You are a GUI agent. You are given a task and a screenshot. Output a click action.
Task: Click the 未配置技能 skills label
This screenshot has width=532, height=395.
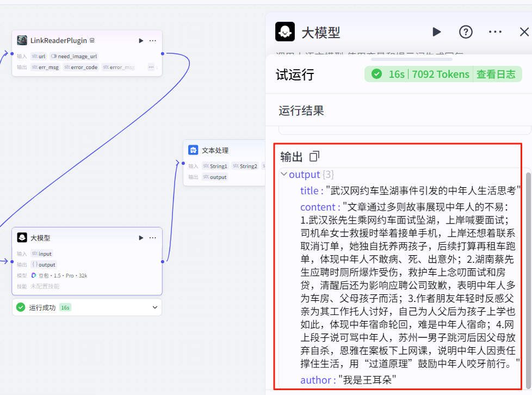point(45,286)
